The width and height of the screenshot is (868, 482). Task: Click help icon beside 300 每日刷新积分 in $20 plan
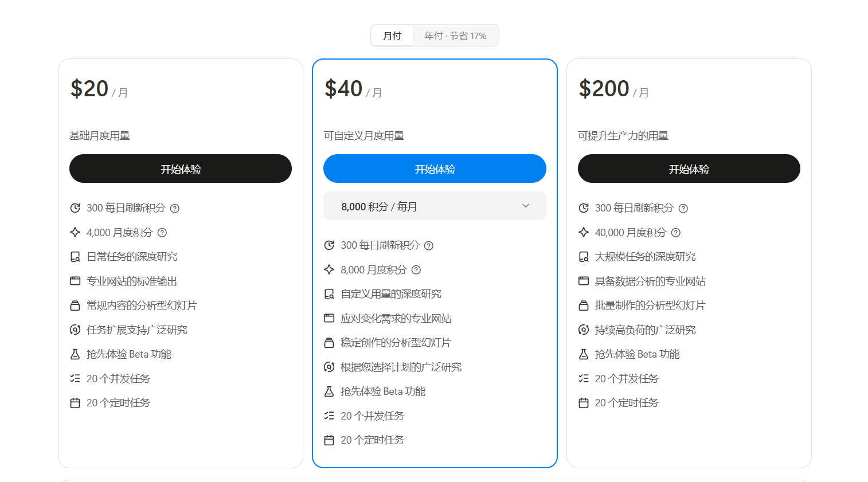[175, 209]
